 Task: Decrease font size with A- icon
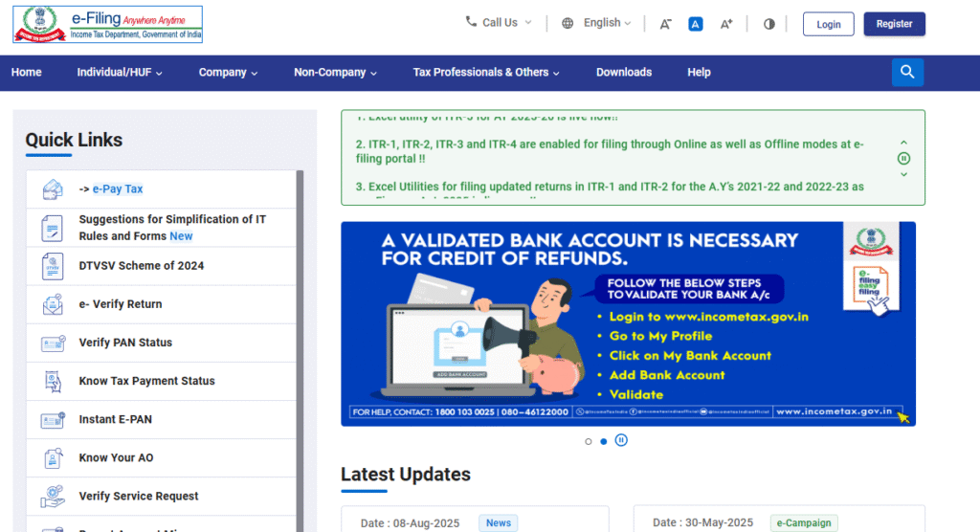(666, 24)
